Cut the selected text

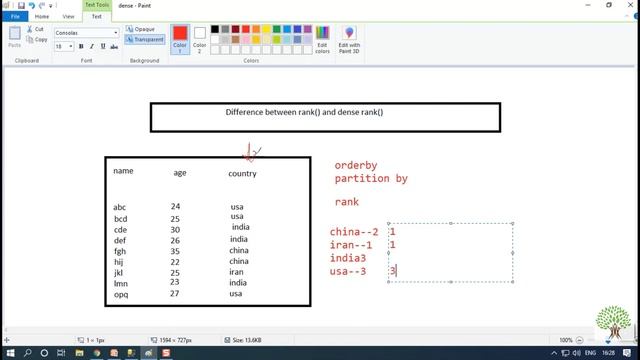[36, 29]
